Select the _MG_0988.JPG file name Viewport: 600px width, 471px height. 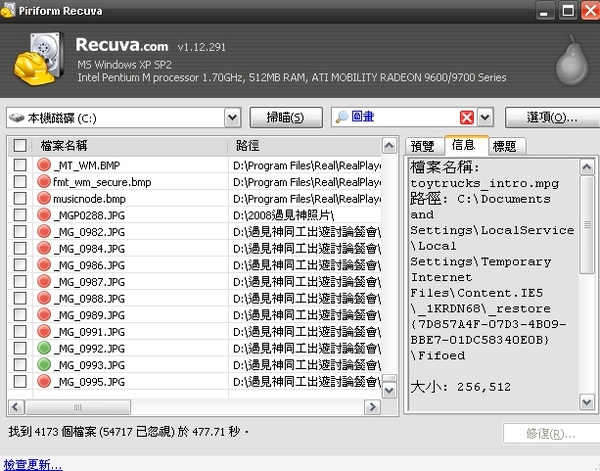click(90, 298)
